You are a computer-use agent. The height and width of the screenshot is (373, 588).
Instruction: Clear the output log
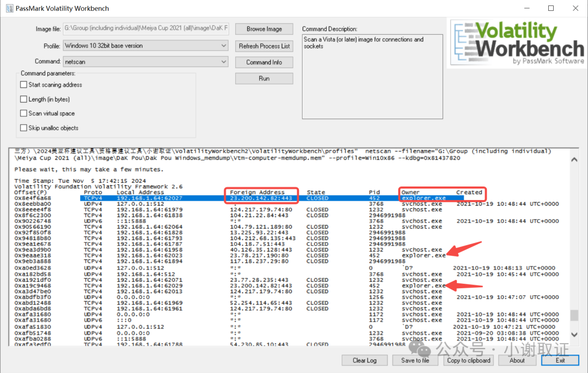pos(364,360)
